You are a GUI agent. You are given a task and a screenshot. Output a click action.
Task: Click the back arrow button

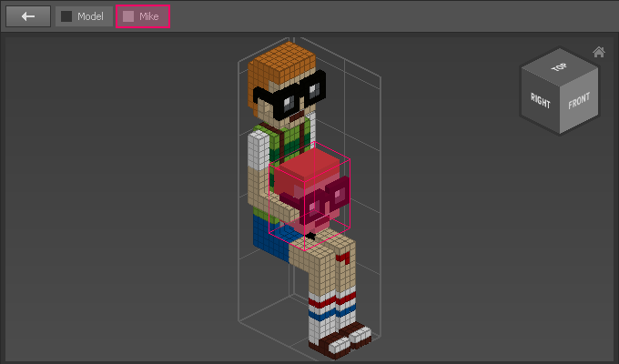tap(28, 16)
